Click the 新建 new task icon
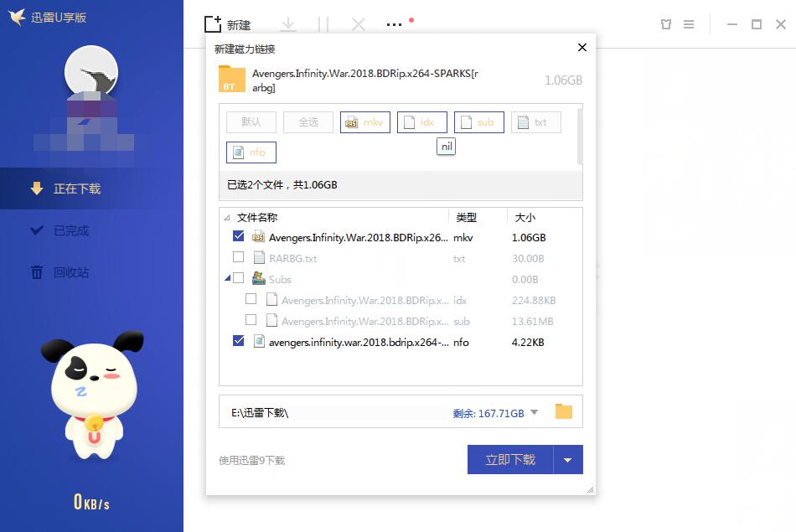Screen dimensions: 796x532 [213, 23]
